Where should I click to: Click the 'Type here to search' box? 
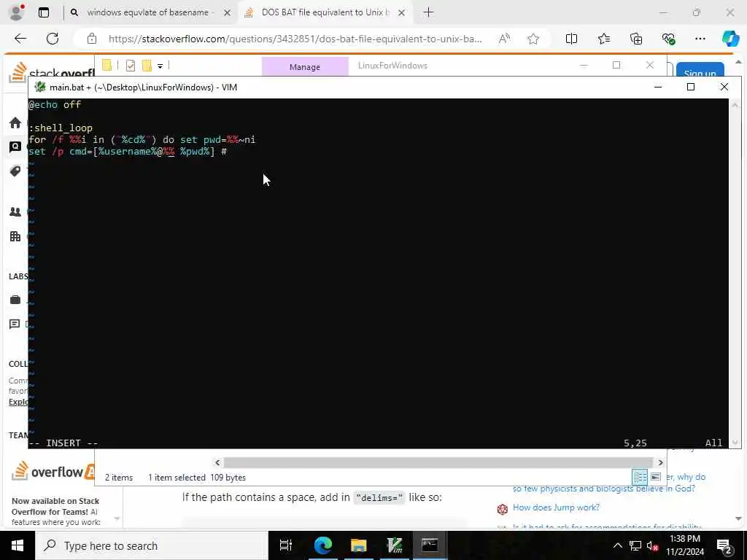click(152, 545)
